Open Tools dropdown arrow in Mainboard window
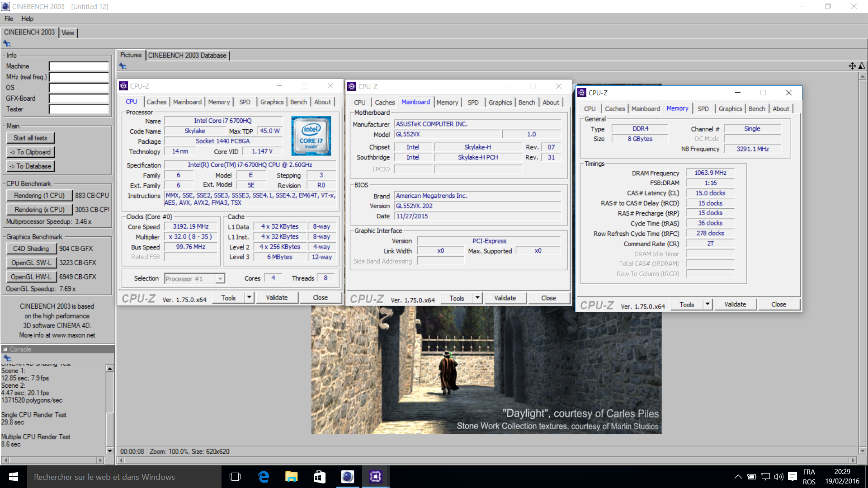Screen dimensions: 868x488 coord(477,298)
